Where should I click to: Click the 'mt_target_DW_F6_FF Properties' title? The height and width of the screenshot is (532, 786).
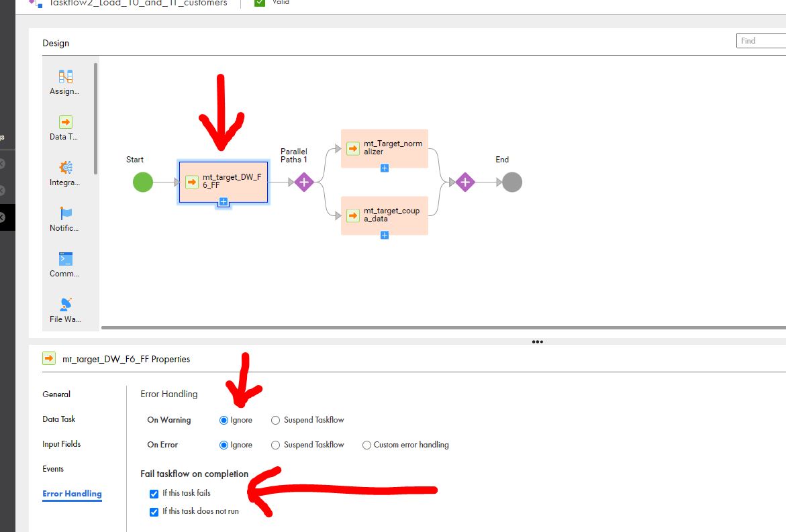coord(126,359)
